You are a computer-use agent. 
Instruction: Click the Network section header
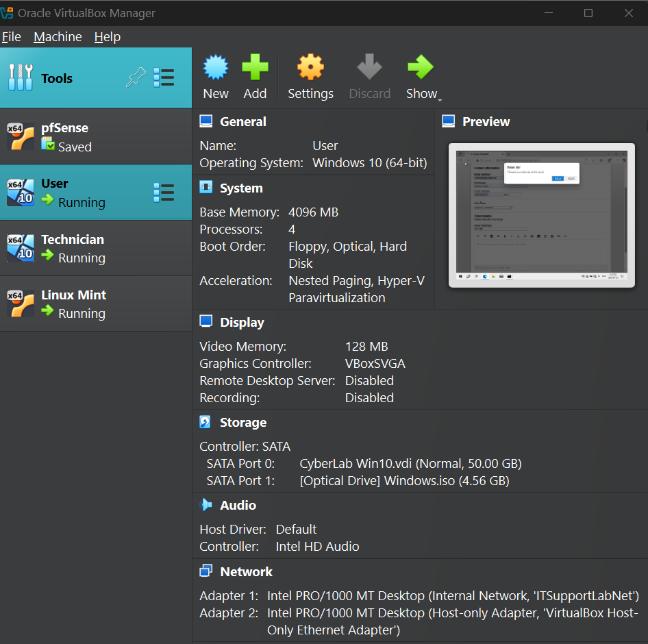click(247, 571)
